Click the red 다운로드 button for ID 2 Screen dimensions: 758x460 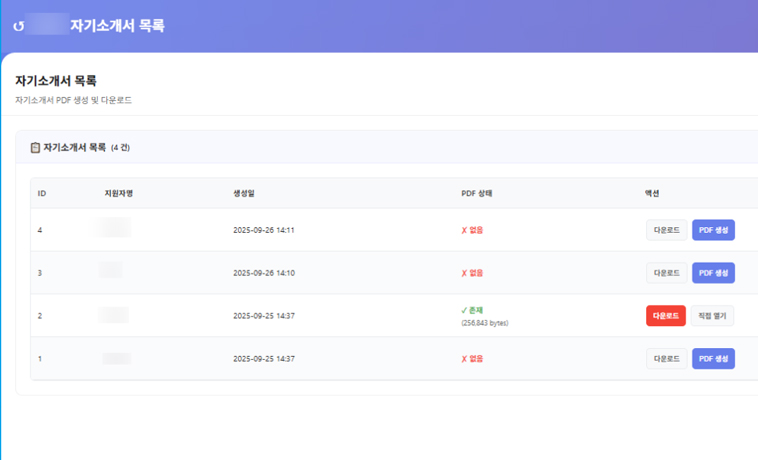tap(665, 316)
